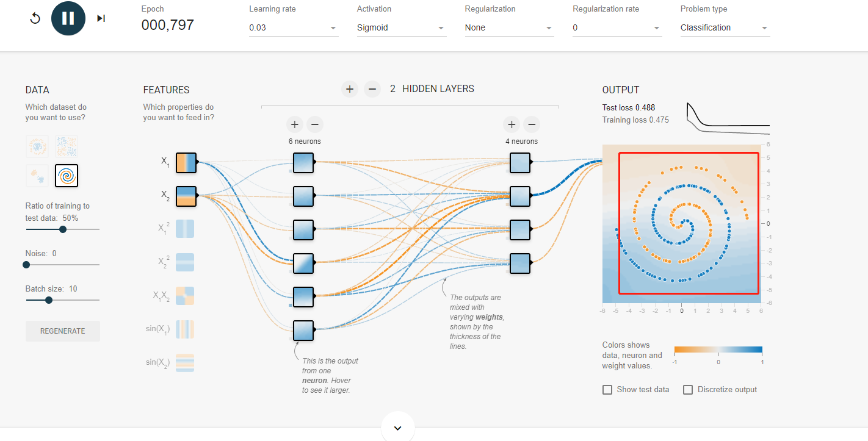Add a hidden layer with the plus button
The image size is (868, 441).
(x=349, y=88)
